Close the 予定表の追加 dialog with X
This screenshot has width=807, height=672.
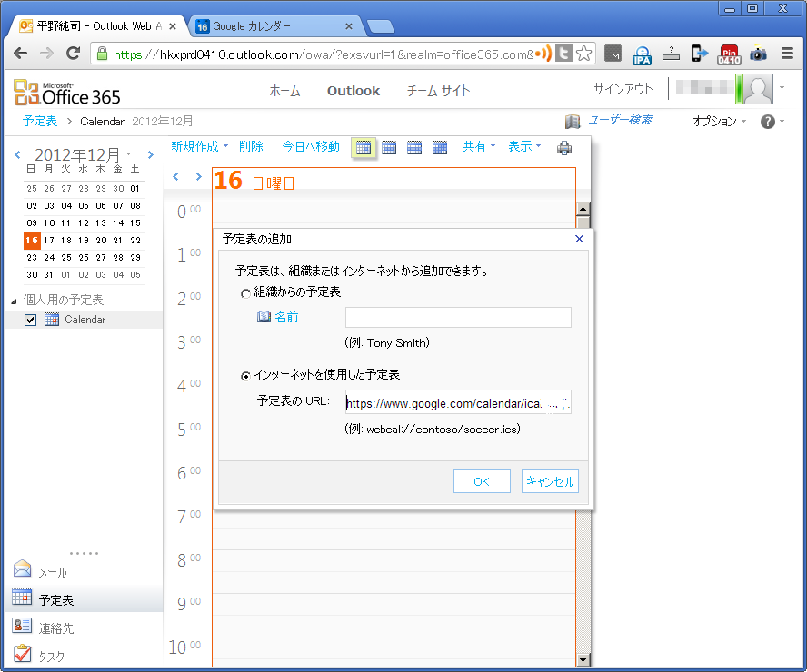coord(580,239)
